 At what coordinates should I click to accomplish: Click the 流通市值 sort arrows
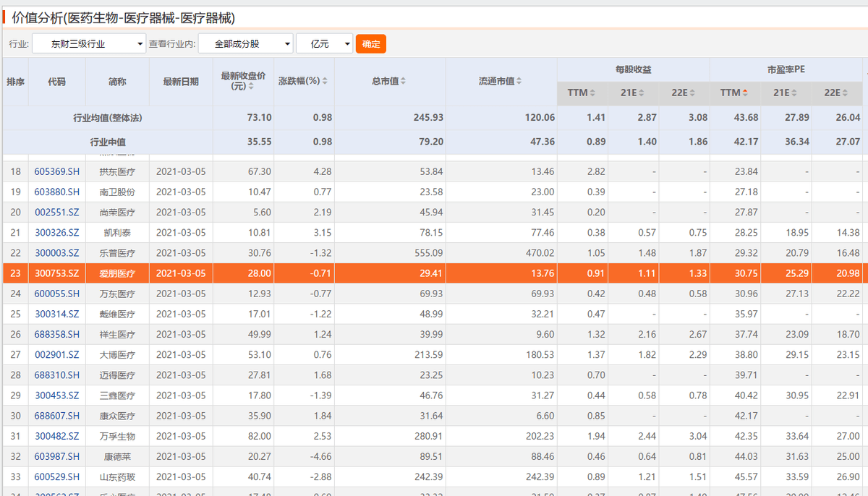click(x=519, y=82)
